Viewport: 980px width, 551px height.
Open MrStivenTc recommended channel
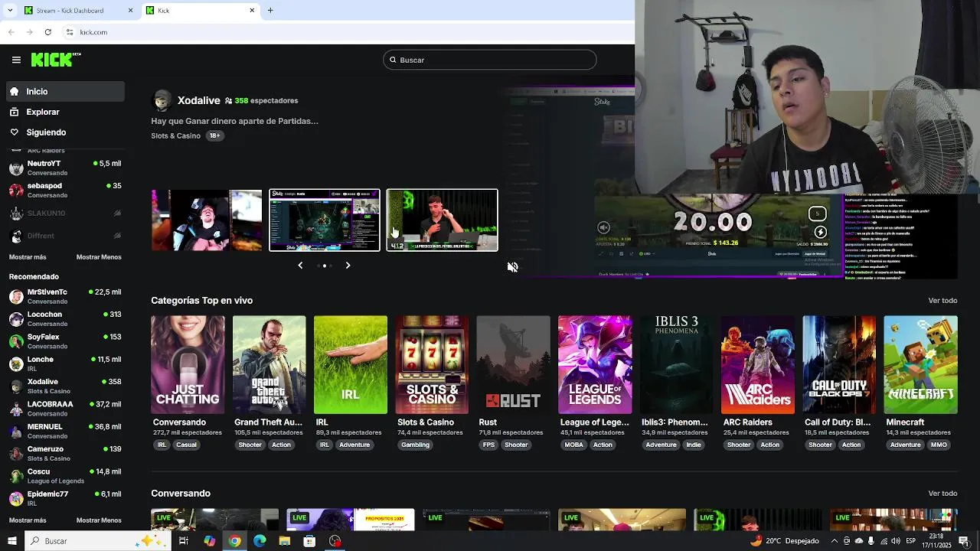(x=65, y=296)
